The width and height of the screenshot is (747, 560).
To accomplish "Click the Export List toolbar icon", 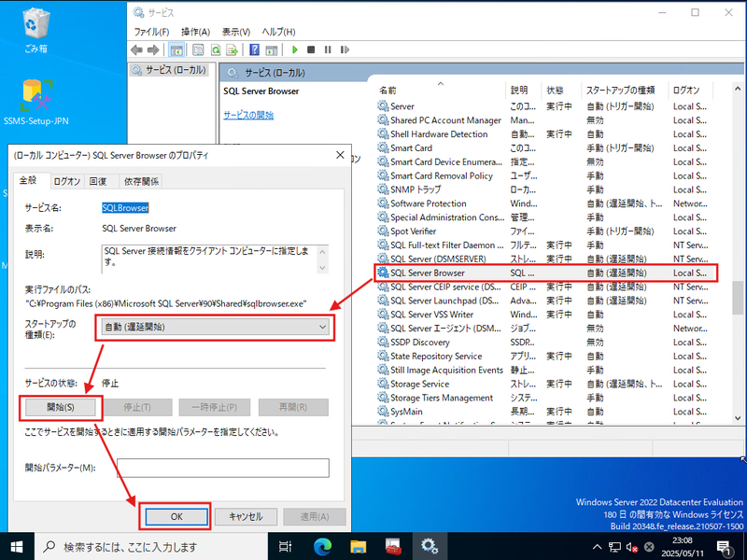I will coord(232,49).
